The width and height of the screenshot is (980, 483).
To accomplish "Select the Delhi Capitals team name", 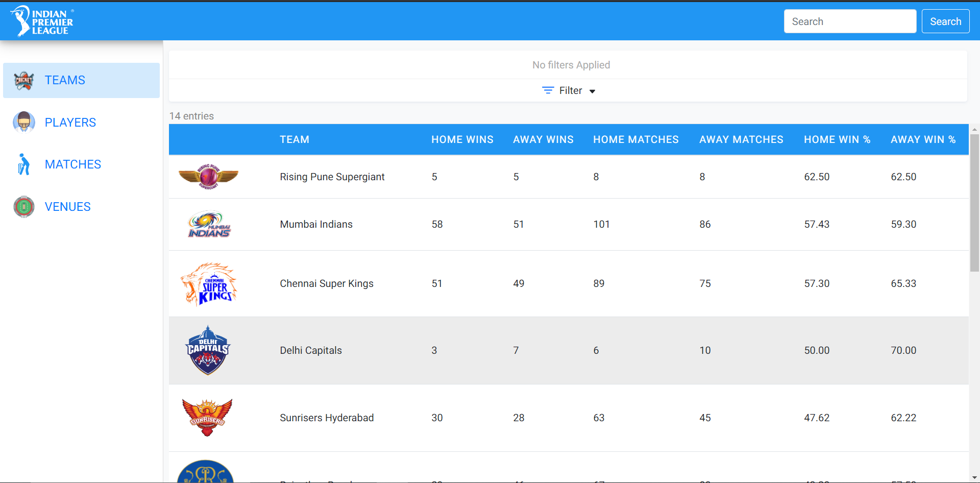I will pos(311,350).
